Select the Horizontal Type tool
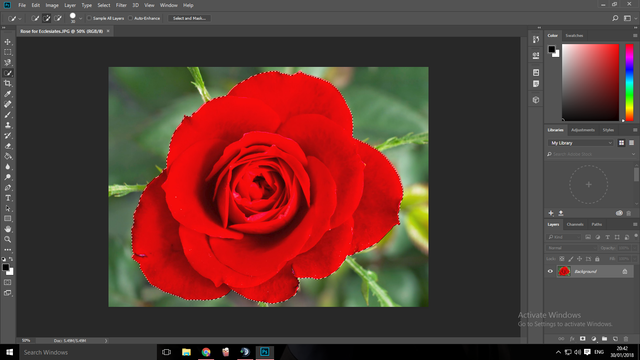Image resolution: width=640 pixels, height=360 pixels. (8, 198)
